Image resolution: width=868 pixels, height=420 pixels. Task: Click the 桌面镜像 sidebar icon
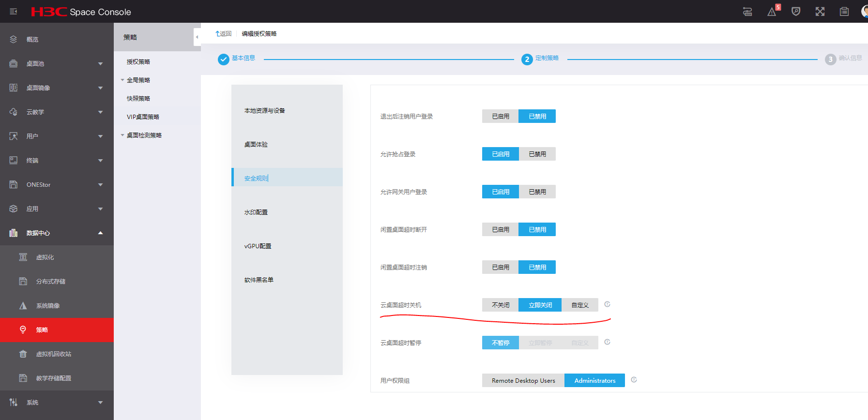[x=14, y=88]
